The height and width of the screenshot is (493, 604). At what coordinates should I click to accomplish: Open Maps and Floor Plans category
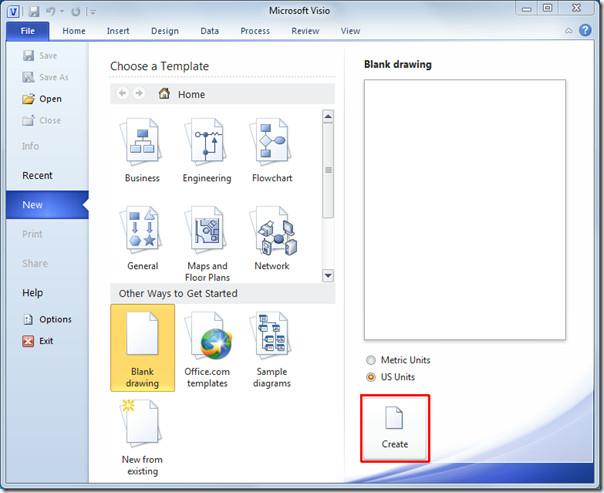tap(207, 244)
